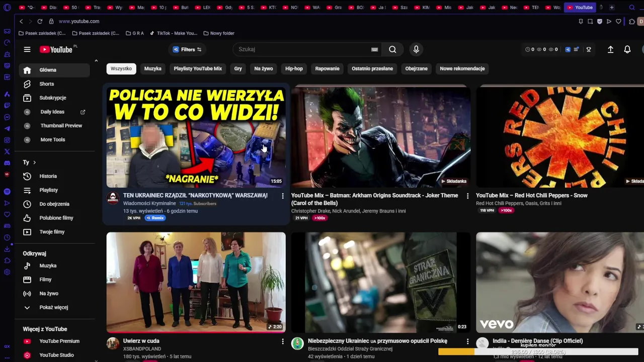Go to Główna in the sidebar
This screenshot has width=644, height=362.
coord(54,70)
